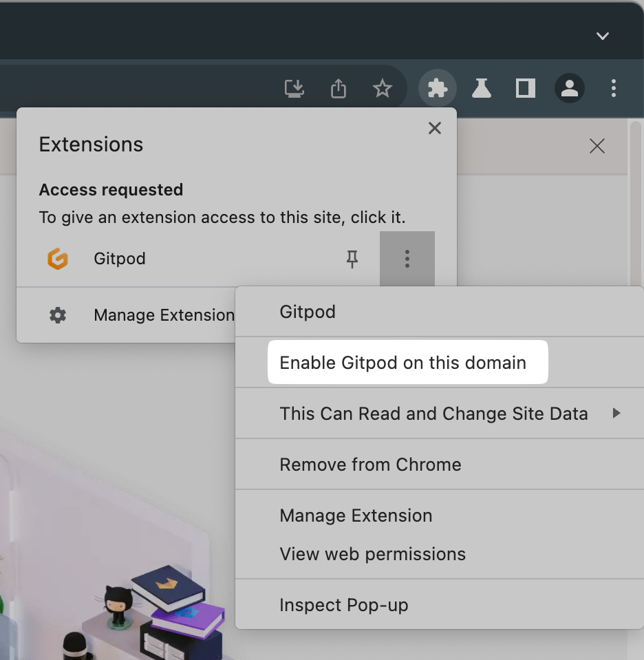Open Chrome's three-dot browser menu
Image resolution: width=644 pixels, height=660 pixels.
point(613,88)
